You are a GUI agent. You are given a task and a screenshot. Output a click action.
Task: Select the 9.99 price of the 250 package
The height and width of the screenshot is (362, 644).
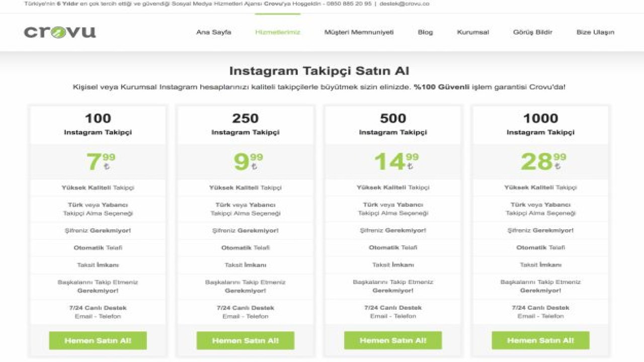(x=247, y=161)
